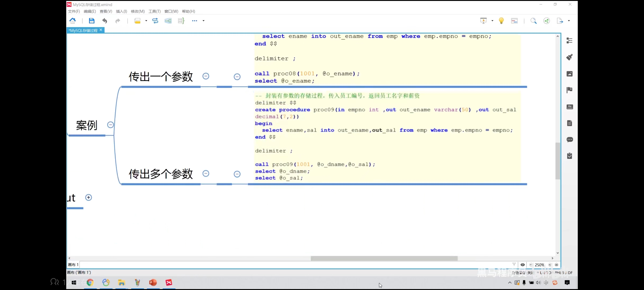Open the presentation mode dropdown arrow

[492, 21]
